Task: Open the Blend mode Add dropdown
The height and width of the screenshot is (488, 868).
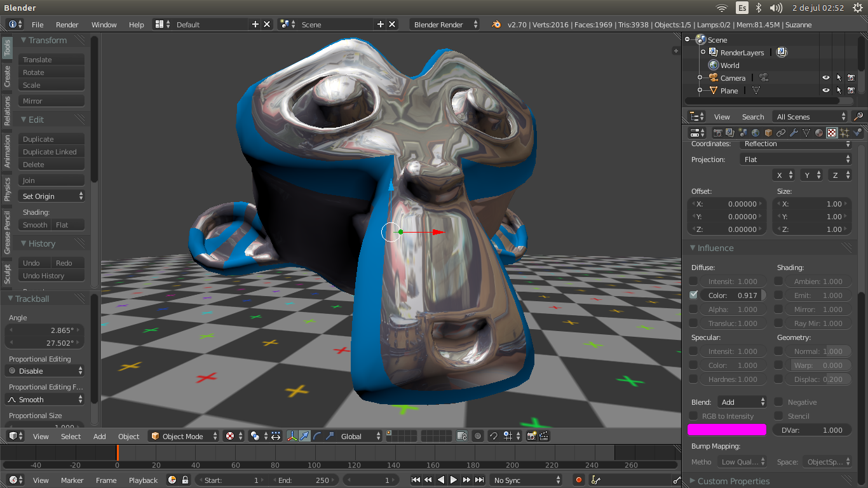Action: click(x=742, y=402)
